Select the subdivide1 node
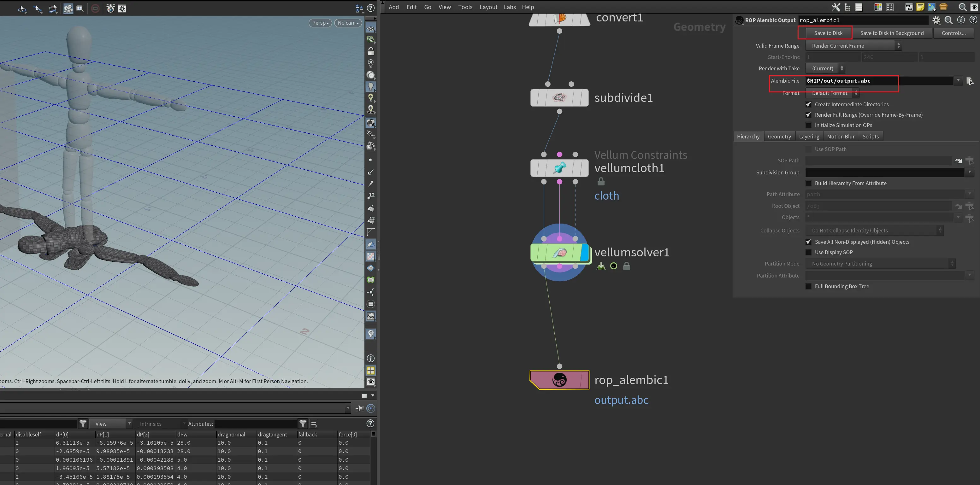 point(559,98)
